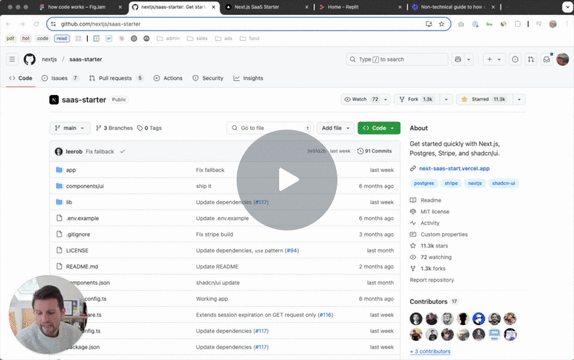Go back with the browser back arrow

pyautogui.click(x=8, y=24)
